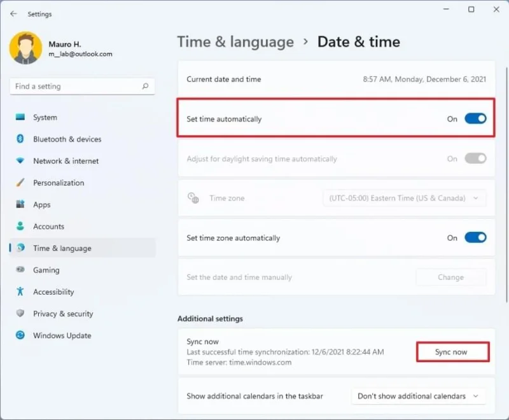Image resolution: width=509 pixels, height=420 pixels.
Task: Click the Time & language clock icon
Action: click(20, 248)
